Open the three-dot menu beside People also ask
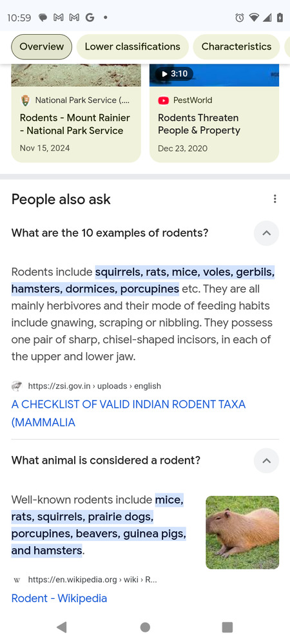290x644 pixels. (x=275, y=199)
